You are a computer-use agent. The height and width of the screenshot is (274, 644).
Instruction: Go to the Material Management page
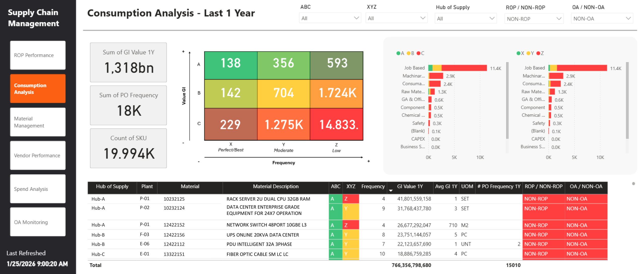38,122
